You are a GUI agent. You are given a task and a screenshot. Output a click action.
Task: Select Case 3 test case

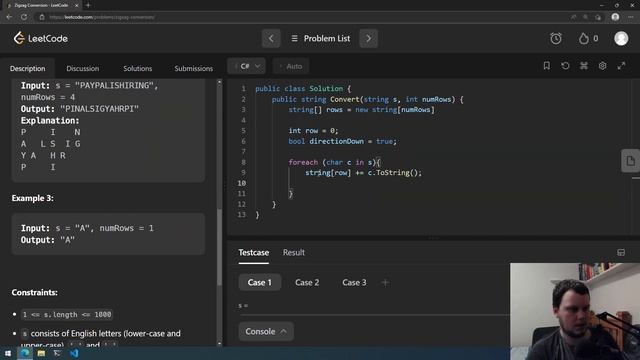(x=354, y=282)
